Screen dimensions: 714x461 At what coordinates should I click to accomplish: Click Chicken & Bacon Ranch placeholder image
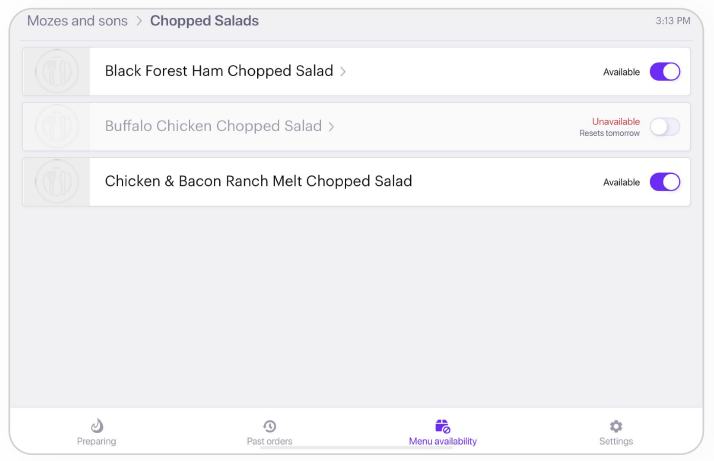pos(56,182)
